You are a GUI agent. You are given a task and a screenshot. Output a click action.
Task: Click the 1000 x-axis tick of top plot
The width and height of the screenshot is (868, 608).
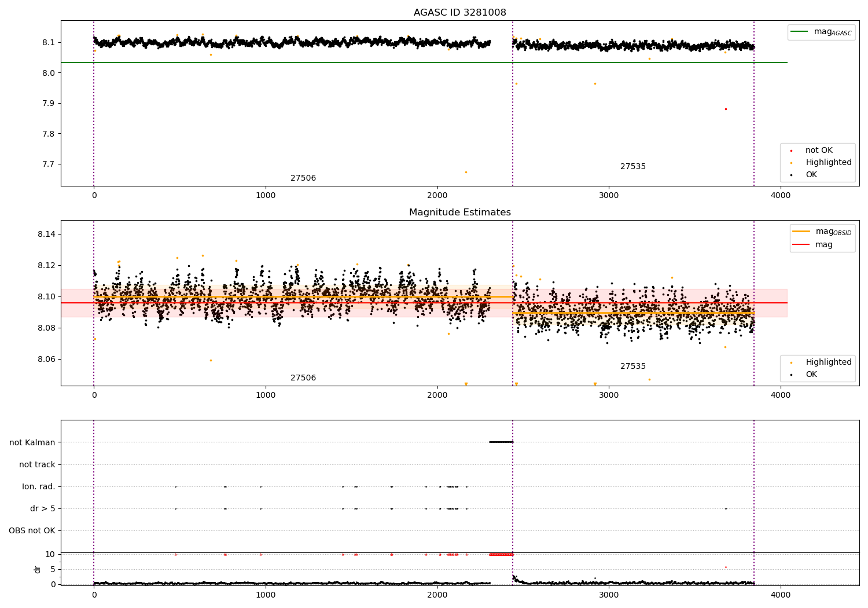tap(266, 196)
